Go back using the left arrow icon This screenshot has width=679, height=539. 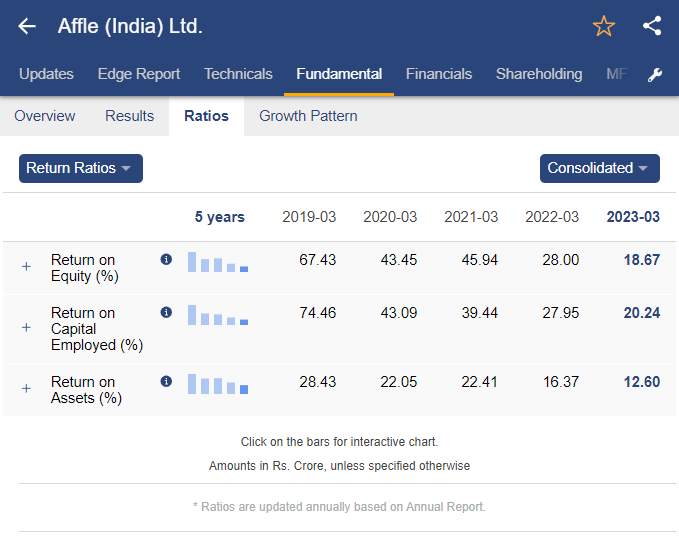coord(27,26)
